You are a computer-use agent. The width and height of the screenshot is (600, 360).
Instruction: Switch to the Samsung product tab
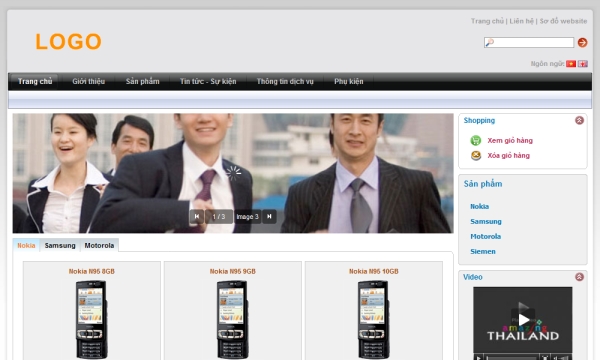click(x=60, y=246)
